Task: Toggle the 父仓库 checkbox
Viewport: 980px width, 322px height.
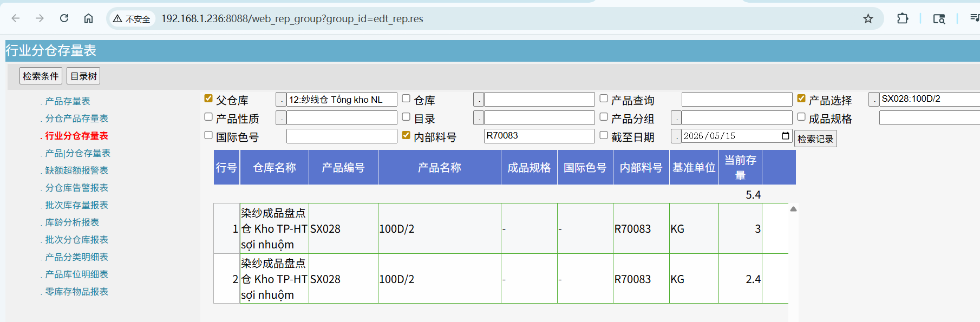Action: click(208, 98)
